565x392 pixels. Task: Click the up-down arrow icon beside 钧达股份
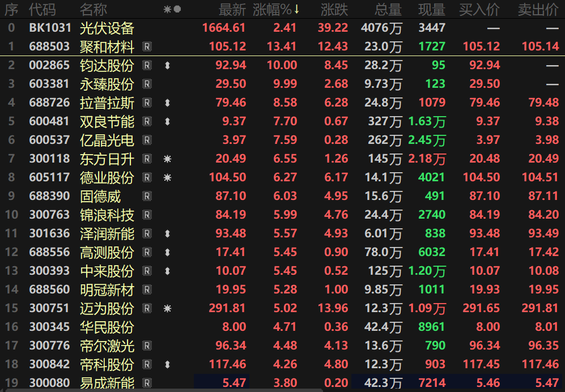point(167,65)
